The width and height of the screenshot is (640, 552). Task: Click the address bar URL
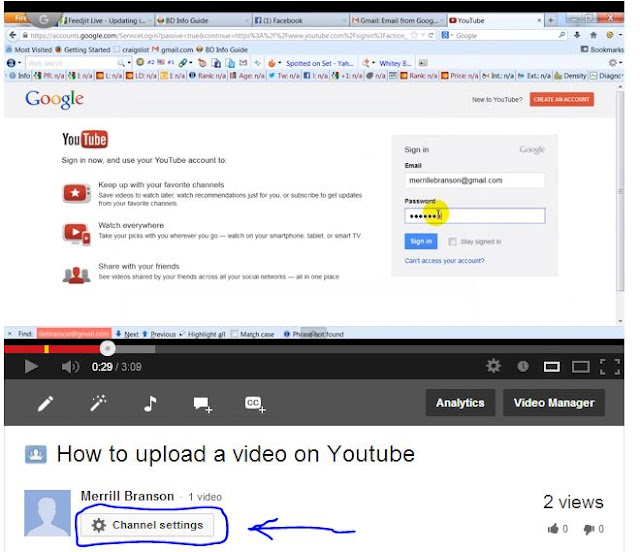click(218, 36)
